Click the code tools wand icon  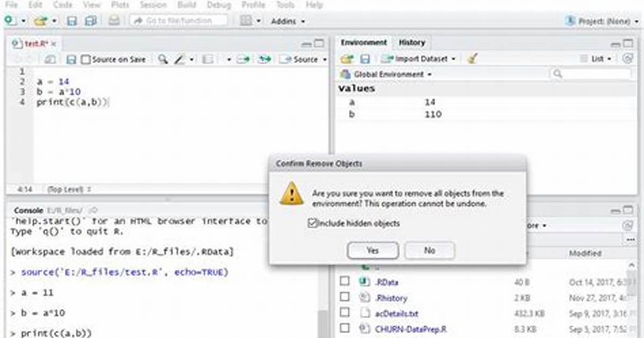[x=179, y=60]
